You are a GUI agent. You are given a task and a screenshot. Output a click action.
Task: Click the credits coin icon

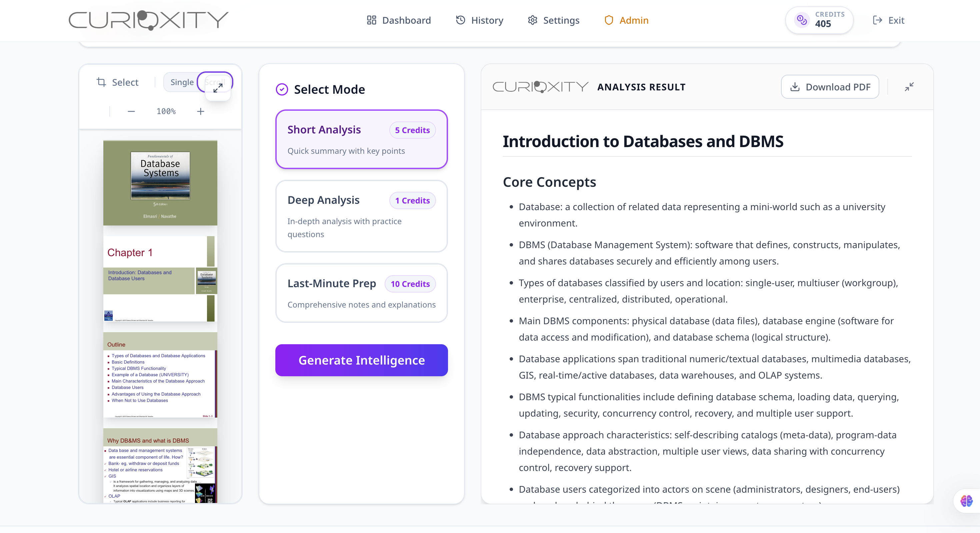tap(802, 20)
